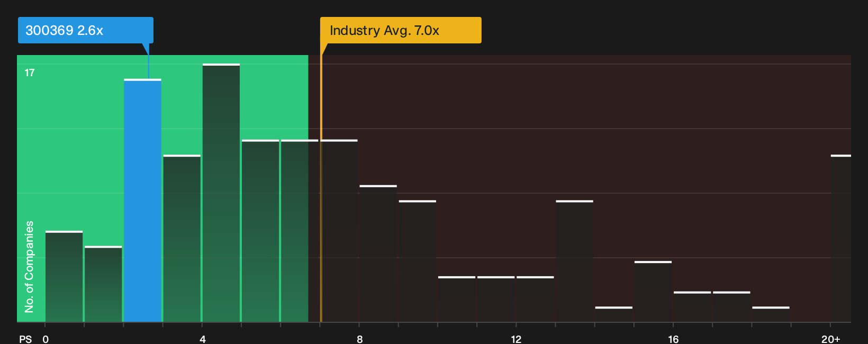
Task: Click the bar between PS 17 and 18
Action: (x=731, y=307)
